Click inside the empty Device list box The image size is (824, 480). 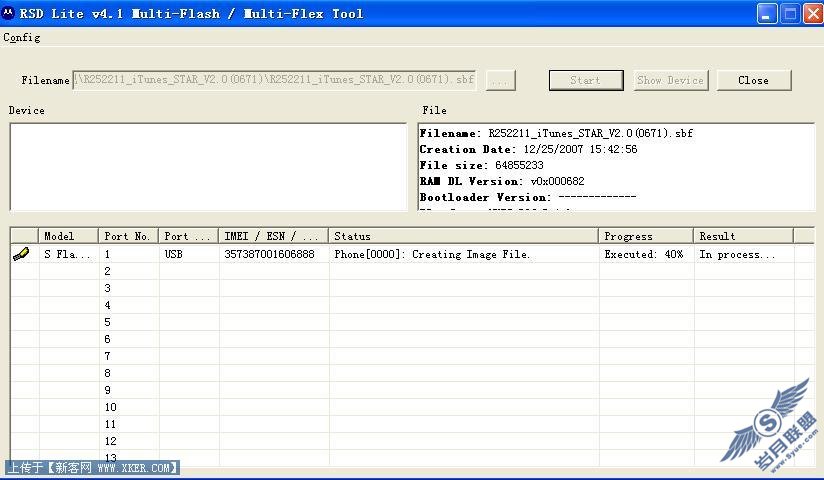[208, 167]
